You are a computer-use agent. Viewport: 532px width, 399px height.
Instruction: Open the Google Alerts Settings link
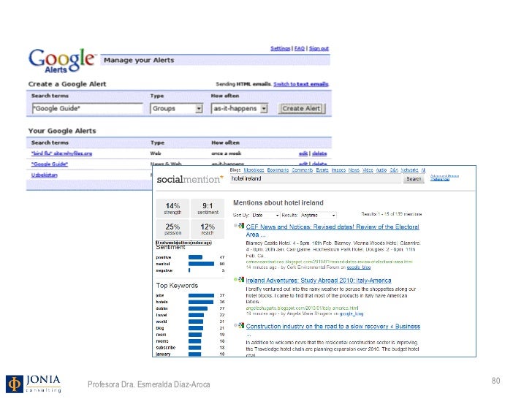click(x=281, y=48)
